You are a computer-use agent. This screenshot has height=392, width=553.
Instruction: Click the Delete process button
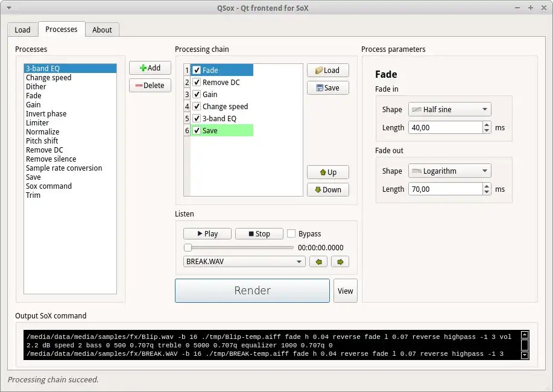[x=150, y=86]
